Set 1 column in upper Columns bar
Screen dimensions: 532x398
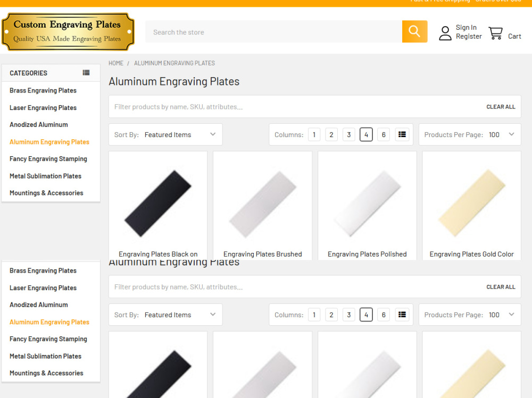[314, 134]
